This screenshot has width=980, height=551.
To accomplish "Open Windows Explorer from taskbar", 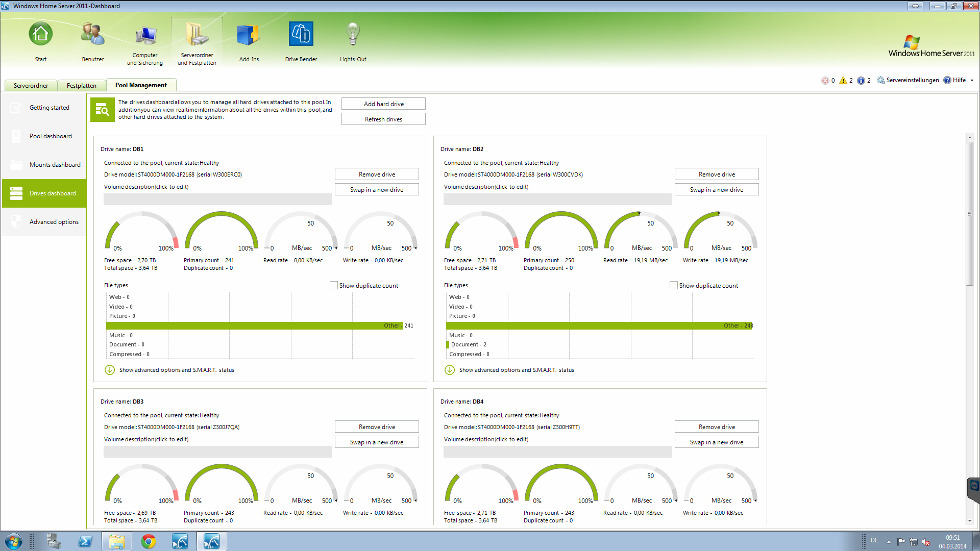I will [x=117, y=541].
